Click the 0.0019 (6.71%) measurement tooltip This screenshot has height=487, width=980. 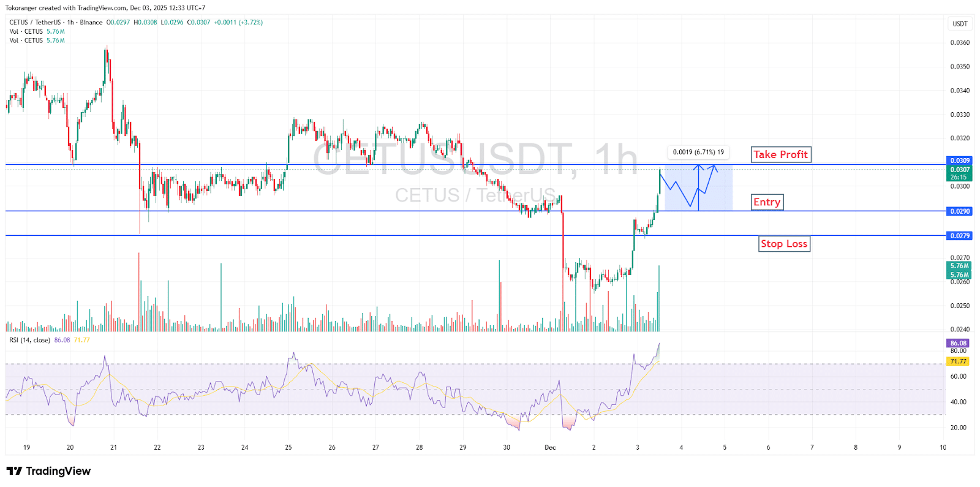698,152
